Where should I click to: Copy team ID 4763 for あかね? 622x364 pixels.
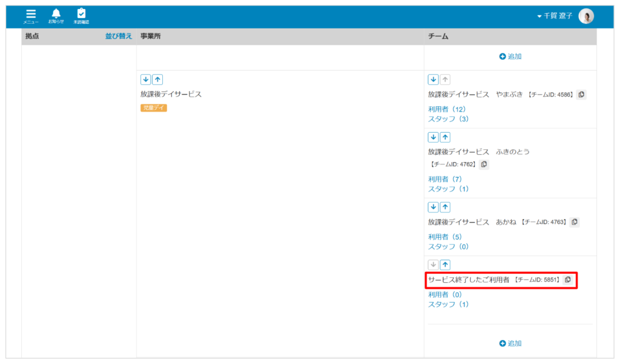(x=574, y=222)
